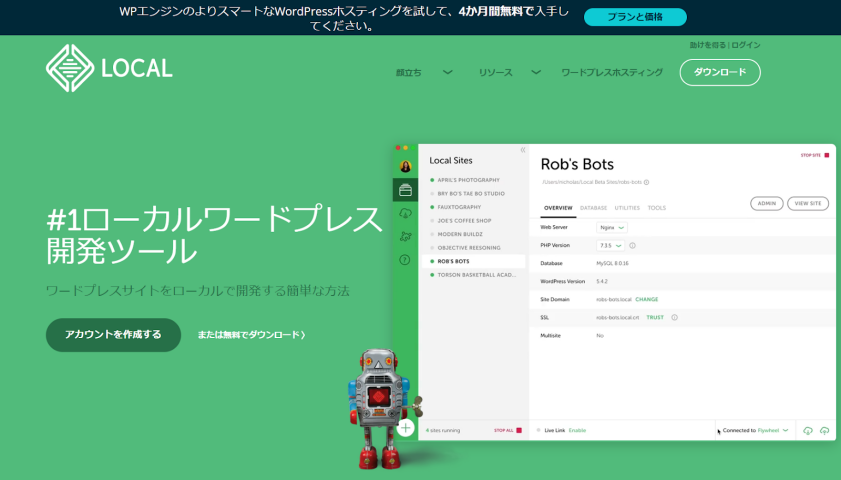
Task: Switch to the UTILITIES tab
Action: [x=627, y=208]
